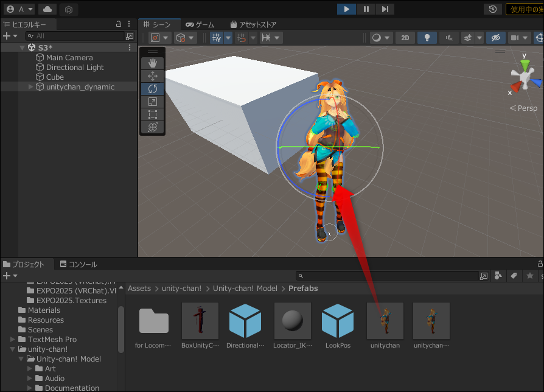This screenshot has width=544, height=392.
Task: Select the Rotate tool
Action: (x=153, y=89)
